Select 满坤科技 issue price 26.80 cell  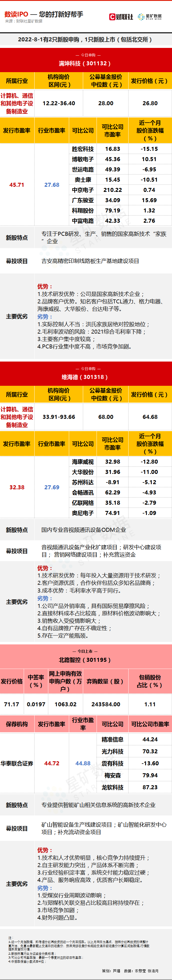pos(150,103)
